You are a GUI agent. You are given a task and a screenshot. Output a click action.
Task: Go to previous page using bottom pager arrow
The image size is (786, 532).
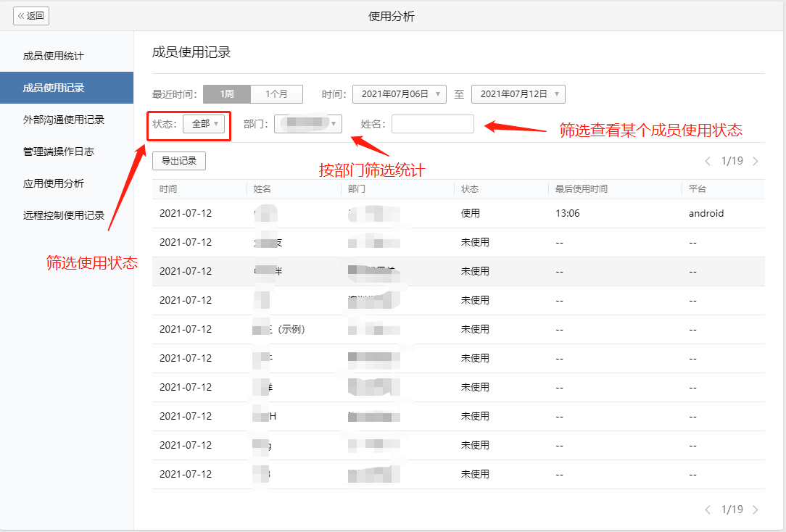[708, 510]
